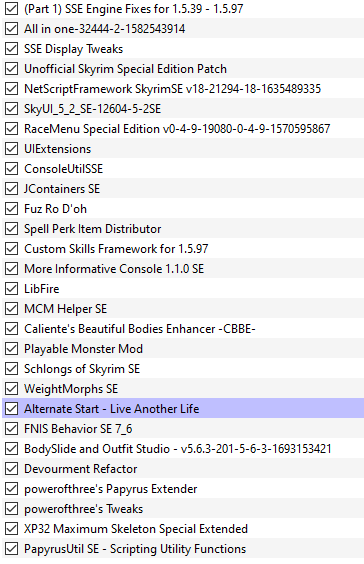
Task: Uncheck Alternate Start - Live Another Life checkbox
Action: coord(12,409)
